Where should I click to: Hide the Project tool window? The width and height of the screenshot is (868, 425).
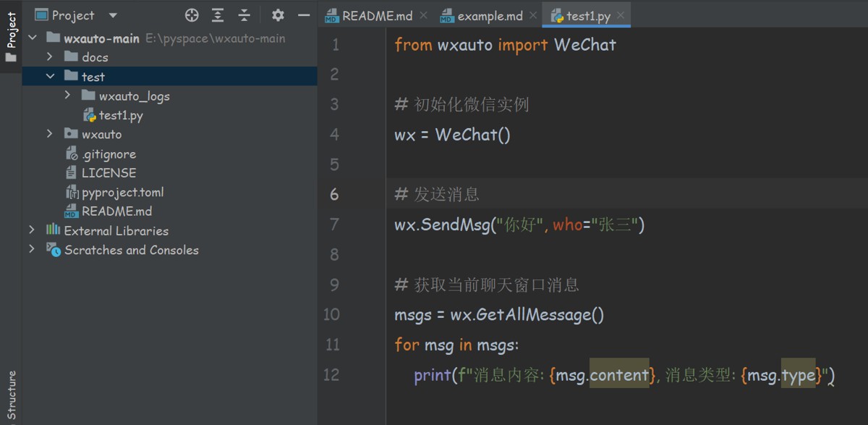[304, 15]
